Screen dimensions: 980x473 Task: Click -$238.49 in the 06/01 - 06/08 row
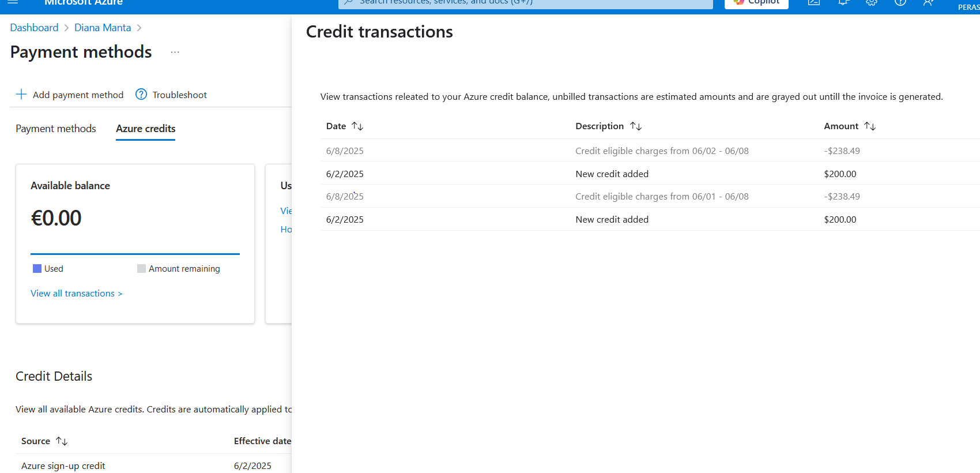click(x=842, y=197)
